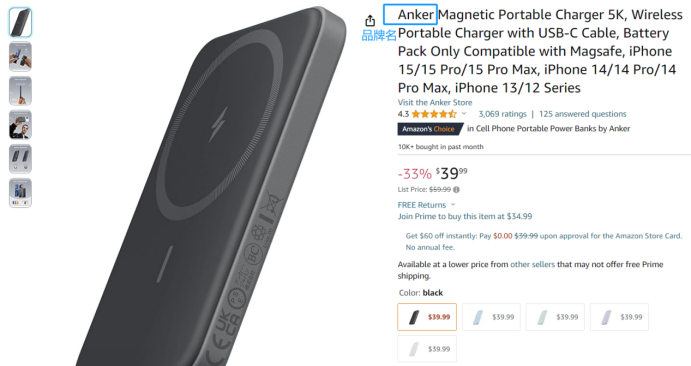
Task: Choose the white color option swatch
Action: pyautogui.click(x=427, y=349)
